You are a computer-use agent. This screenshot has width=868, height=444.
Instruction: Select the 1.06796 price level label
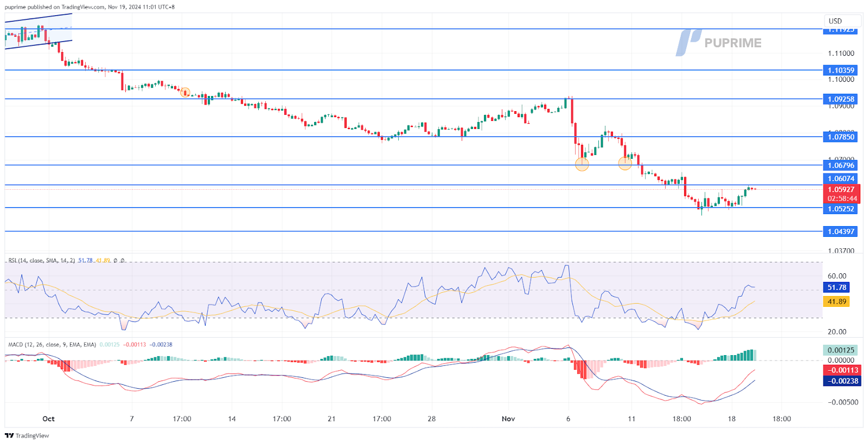[x=841, y=165]
